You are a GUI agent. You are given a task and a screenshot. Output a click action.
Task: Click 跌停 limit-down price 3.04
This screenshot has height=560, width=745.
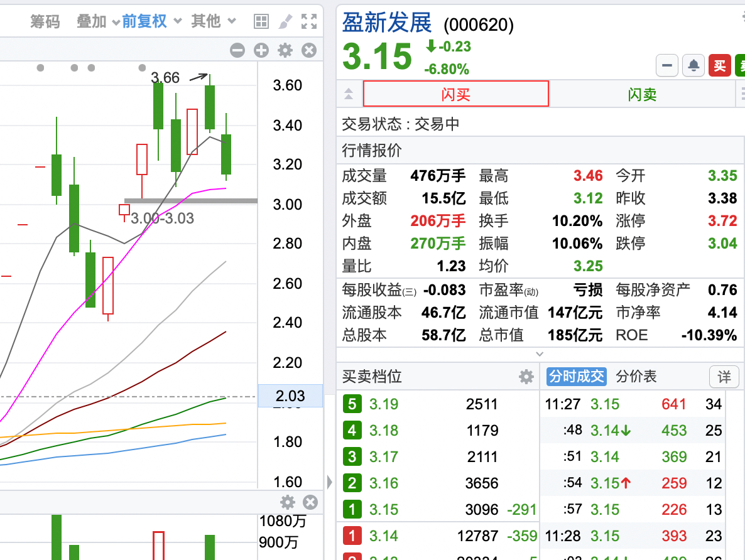(722, 243)
